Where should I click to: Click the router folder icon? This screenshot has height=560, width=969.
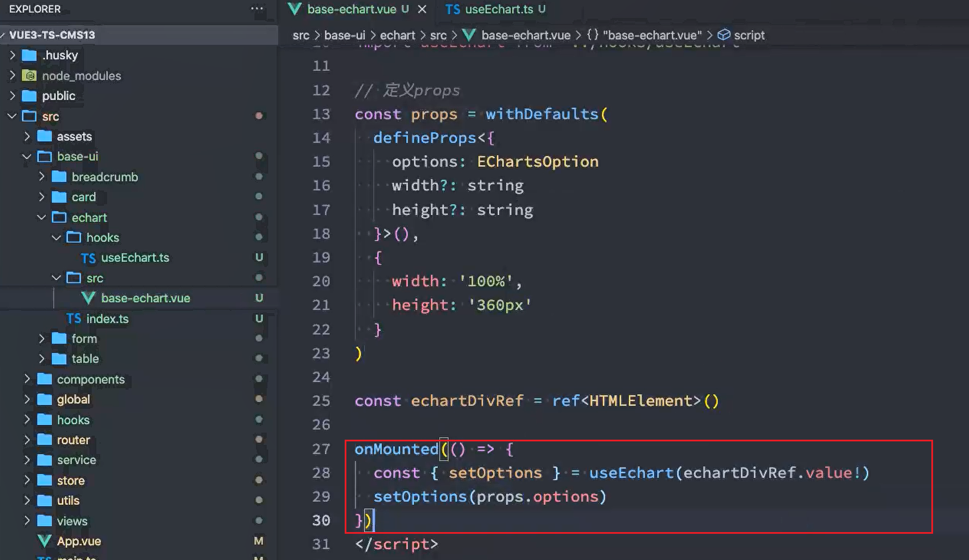pyautogui.click(x=45, y=440)
